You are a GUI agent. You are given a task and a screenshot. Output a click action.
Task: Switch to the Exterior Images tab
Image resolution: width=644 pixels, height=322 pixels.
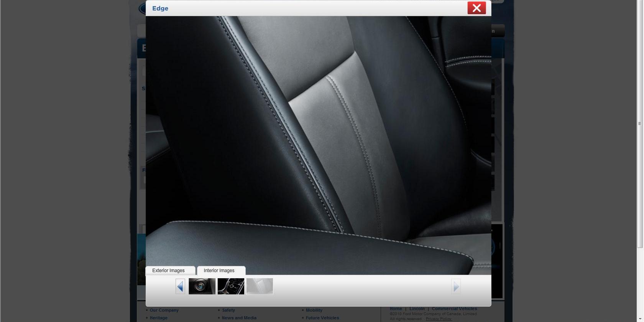point(169,271)
